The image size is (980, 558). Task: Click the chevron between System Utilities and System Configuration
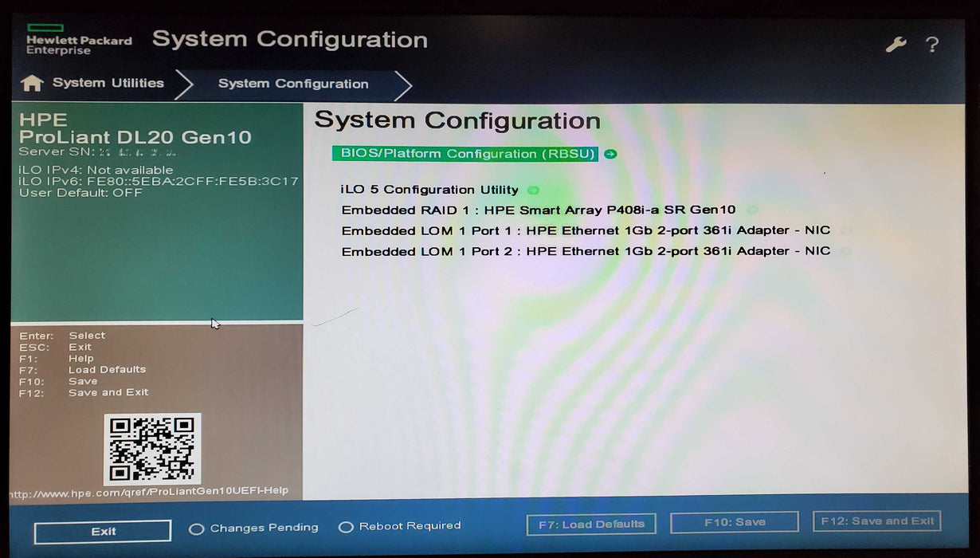(182, 83)
